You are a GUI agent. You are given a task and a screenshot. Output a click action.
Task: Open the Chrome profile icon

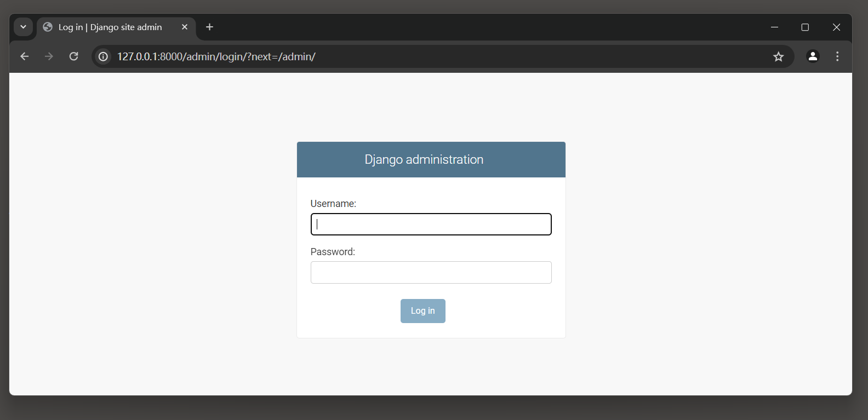813,56
